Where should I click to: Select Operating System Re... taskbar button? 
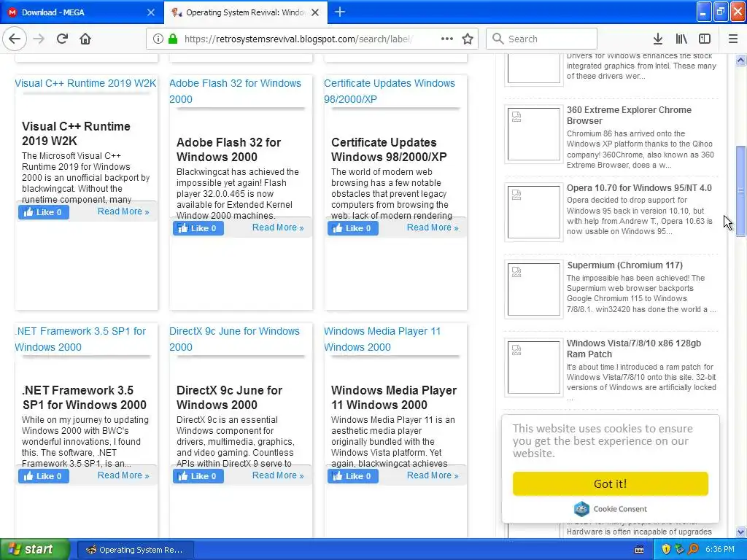(x=135, y=550)
